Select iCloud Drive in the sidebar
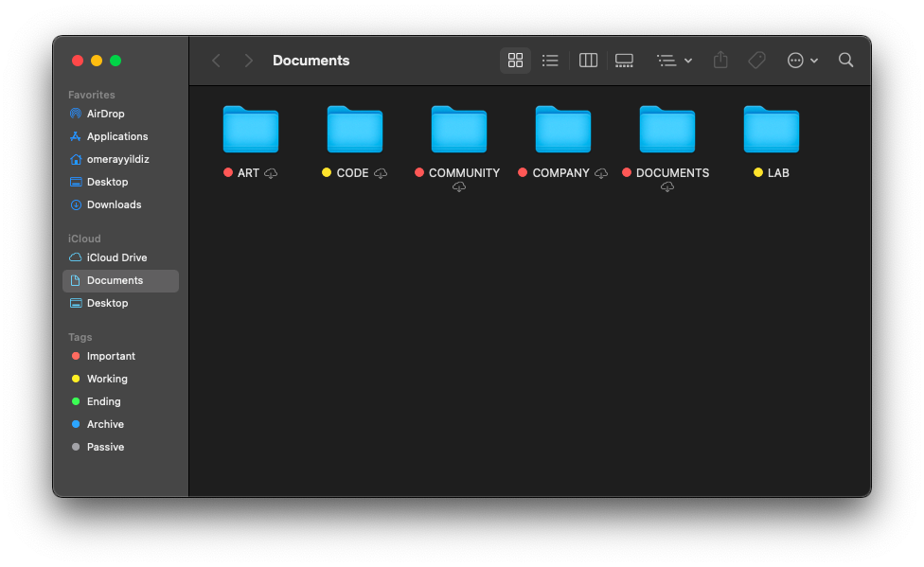Screen dimensions: 924x567 point(121,257)
